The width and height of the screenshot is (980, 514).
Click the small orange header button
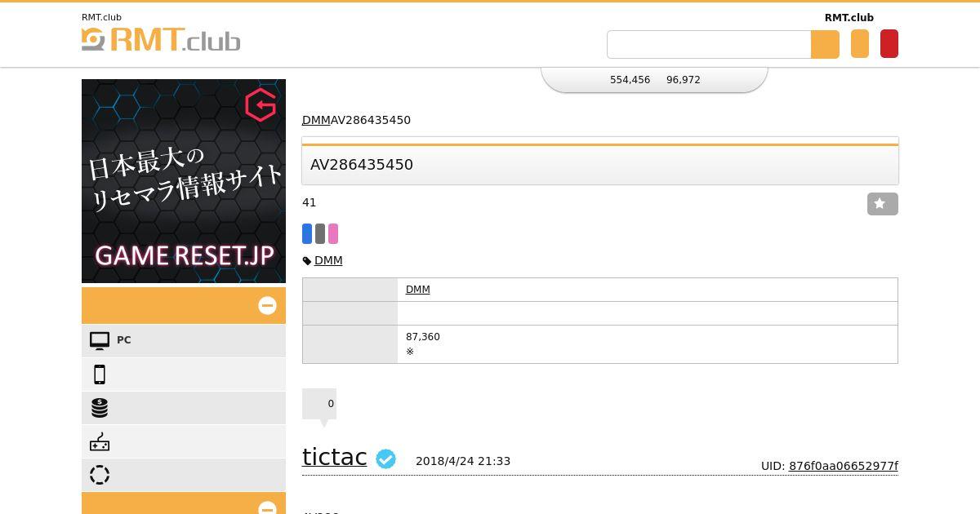(x=860, y=44)
